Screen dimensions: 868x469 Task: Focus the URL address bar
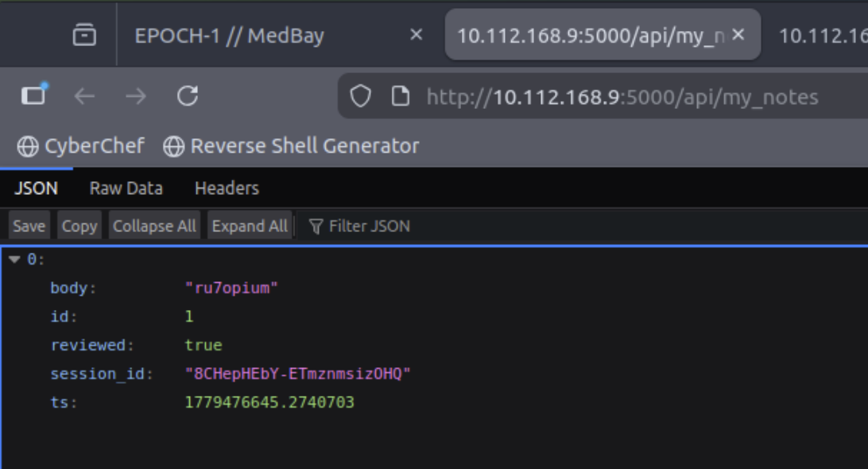pos(622,98)
